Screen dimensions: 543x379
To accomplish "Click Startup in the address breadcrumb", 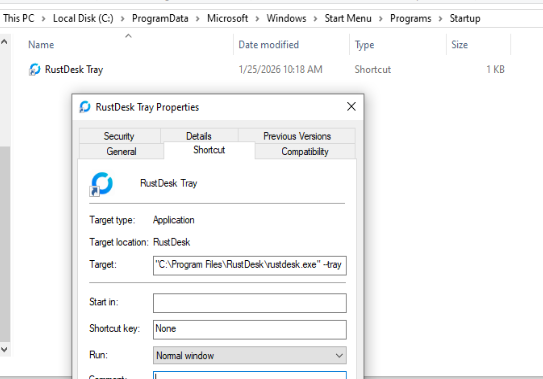I will click(x=465, y=18).
